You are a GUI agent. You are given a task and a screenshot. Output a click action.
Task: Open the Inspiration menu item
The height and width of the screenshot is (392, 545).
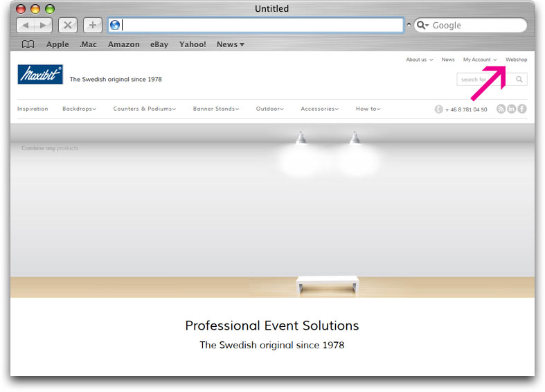point(33,109)
